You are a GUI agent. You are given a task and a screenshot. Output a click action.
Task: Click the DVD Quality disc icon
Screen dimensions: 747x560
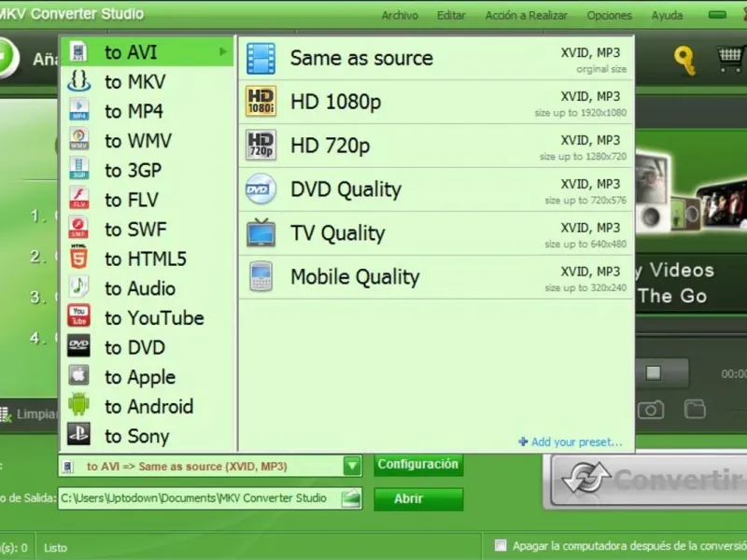click(261, 189)
